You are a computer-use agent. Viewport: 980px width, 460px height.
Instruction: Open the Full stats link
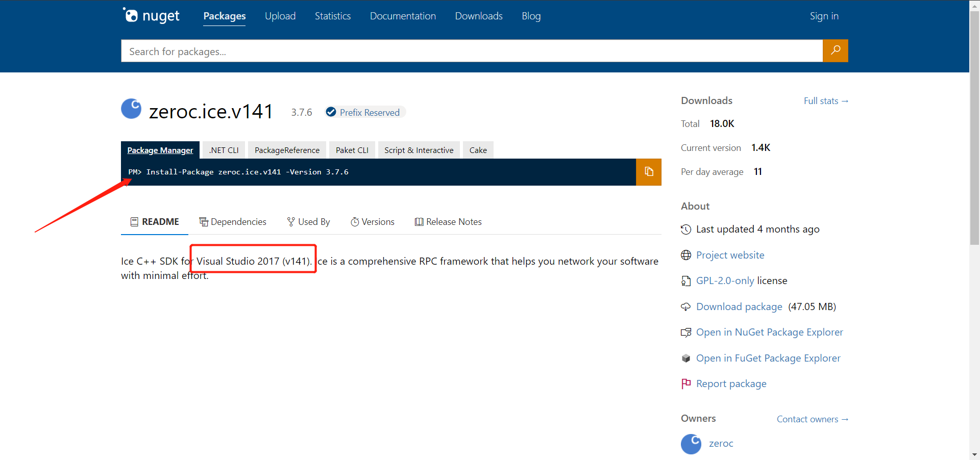point(826,101)
